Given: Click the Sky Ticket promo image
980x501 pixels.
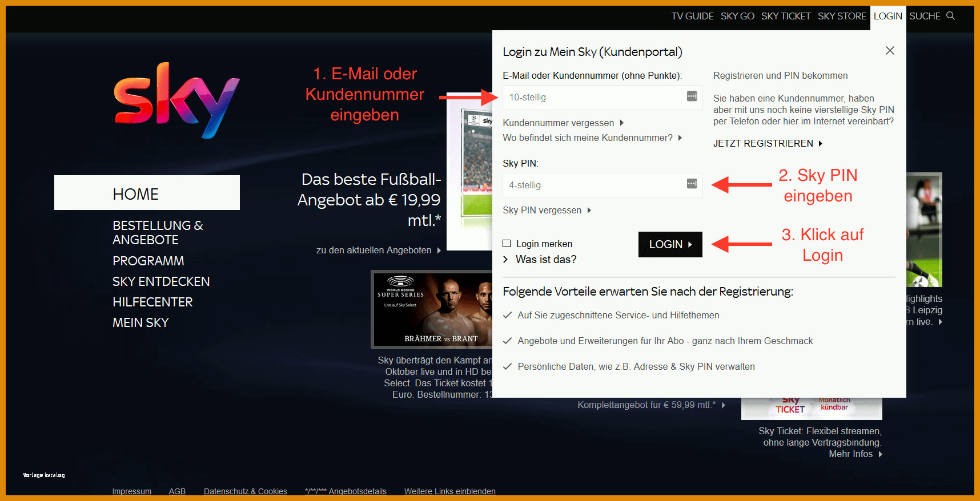Looking at the screenshot, I should pyautogui.click(x=812, y=408).
